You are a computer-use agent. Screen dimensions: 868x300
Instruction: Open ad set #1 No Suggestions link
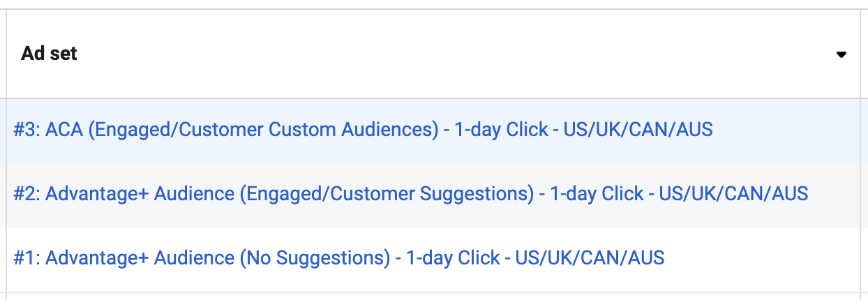(338, 258)
